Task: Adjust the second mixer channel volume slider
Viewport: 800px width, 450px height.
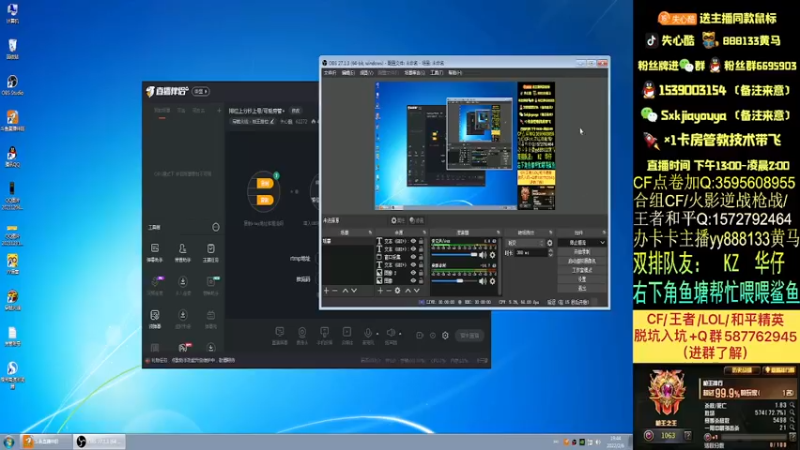Action: (454, 281)
